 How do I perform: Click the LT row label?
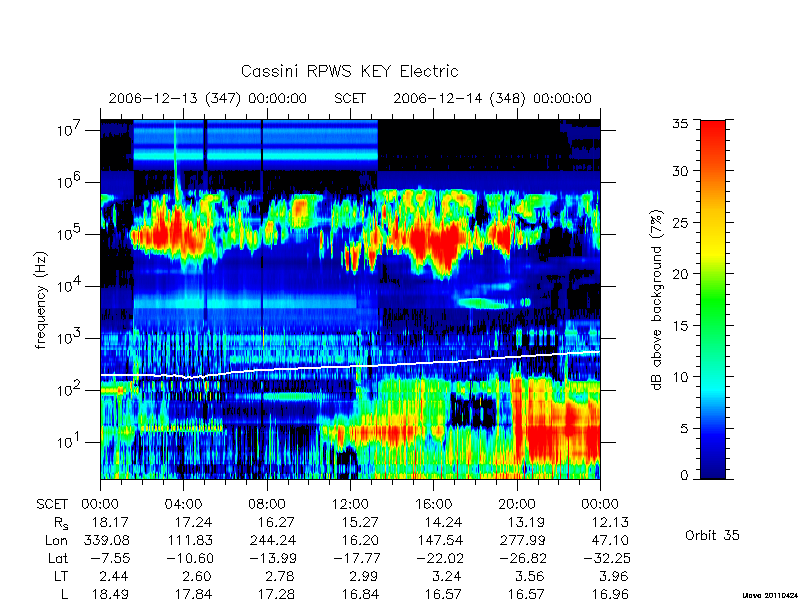(61, 576)
